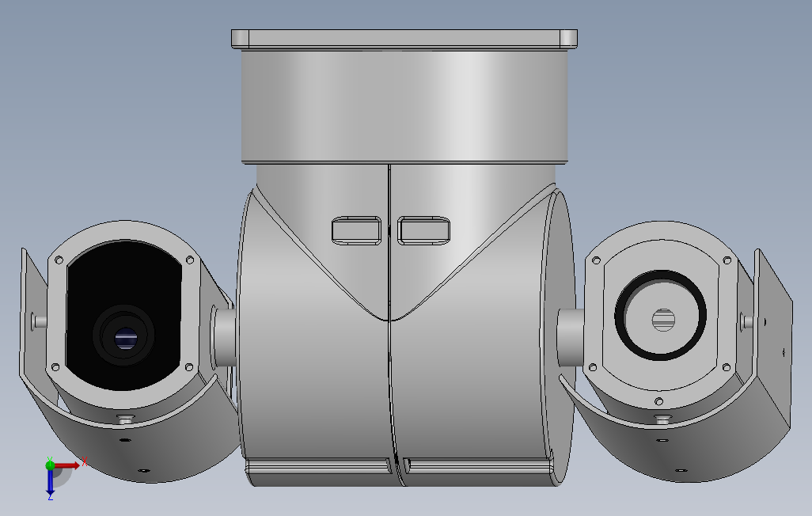Screen dimensions: 812x516
Task: Select the left pivot shaft joining housing and camera
Action: [224, 337]
